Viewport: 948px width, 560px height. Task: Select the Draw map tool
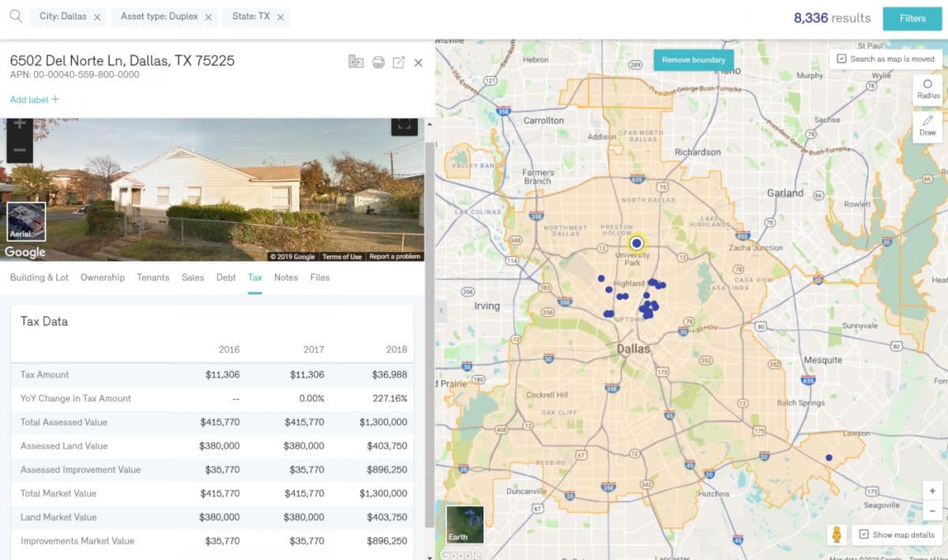coord(927,125)
